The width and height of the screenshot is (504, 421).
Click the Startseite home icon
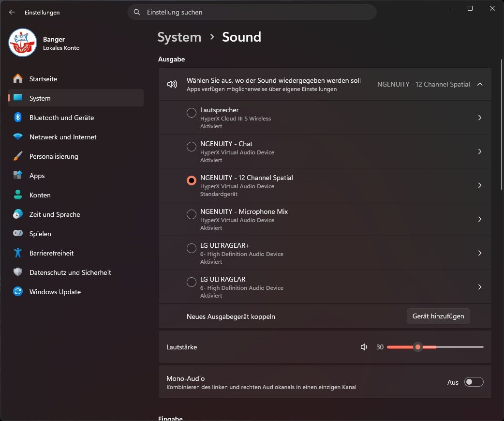click(18, 79)
